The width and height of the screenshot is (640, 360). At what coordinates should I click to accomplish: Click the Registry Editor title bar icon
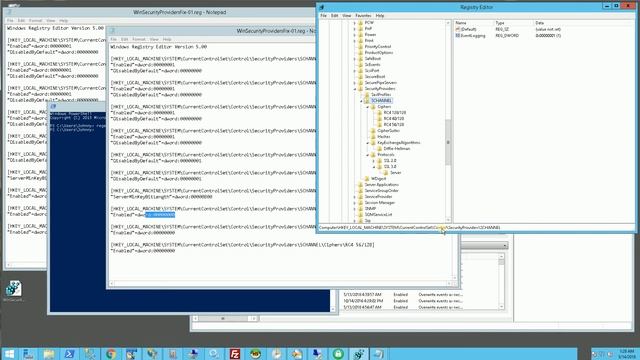pyautogui.click(x=322, y=7)
